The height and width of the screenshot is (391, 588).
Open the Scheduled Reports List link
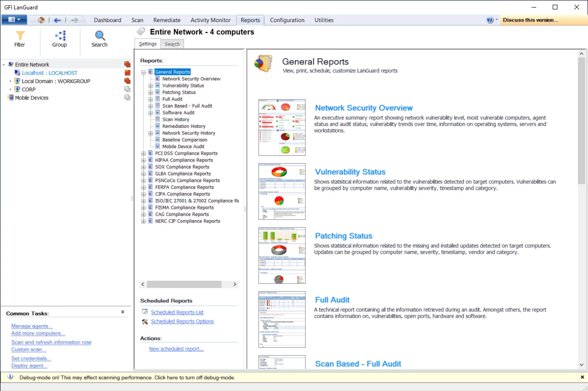[x=177, y=312]
